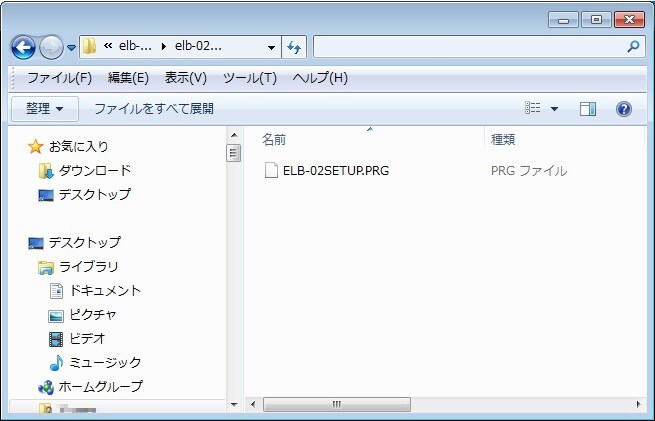This screenshot has width=655, height=421.
Task: Click the Back navigation arrow button
Action: 23,46
